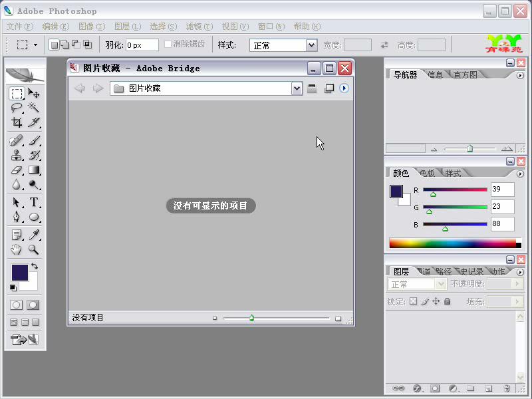Open the Layers panel options menu
Image resolution: width=532 pixels, height=399 pixels.
click(x=520, y=272)
